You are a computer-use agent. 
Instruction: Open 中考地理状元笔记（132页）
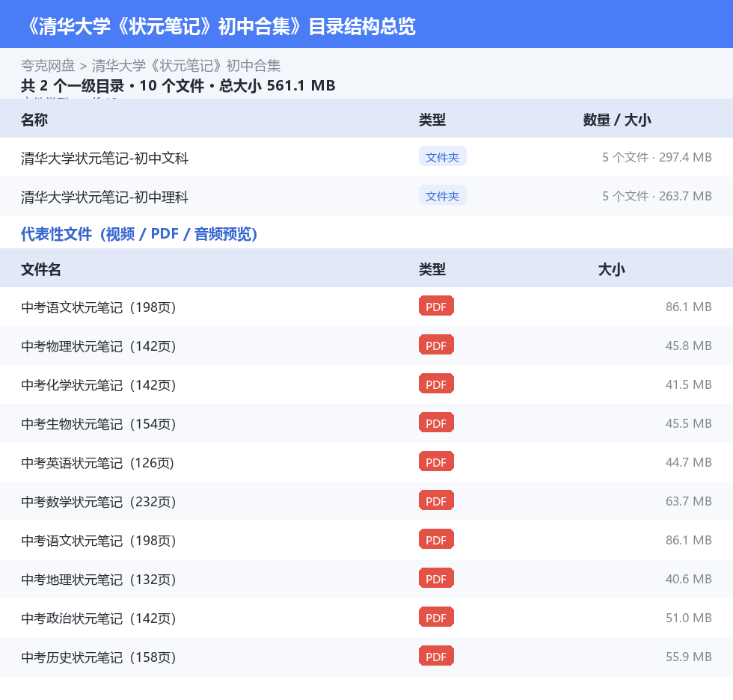(99, 580)
